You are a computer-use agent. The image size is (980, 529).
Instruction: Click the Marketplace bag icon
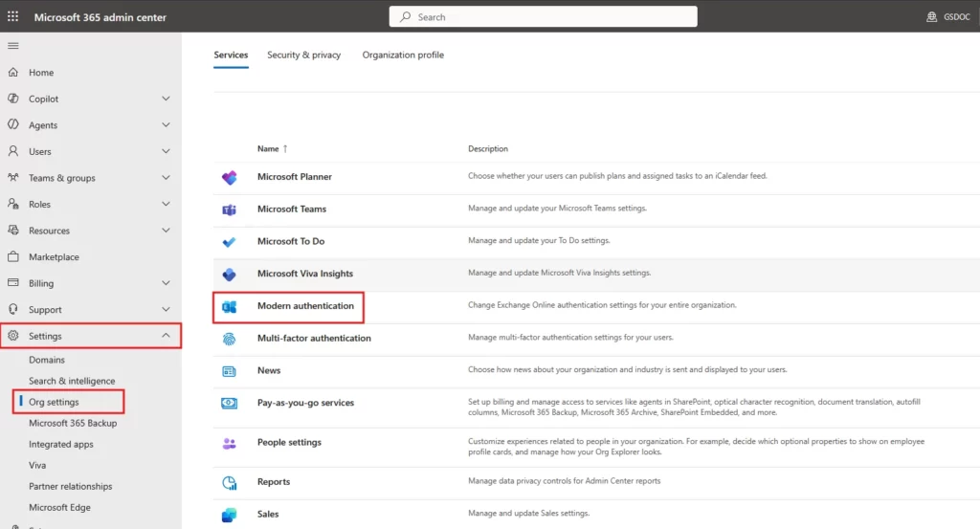pos(13,256)
